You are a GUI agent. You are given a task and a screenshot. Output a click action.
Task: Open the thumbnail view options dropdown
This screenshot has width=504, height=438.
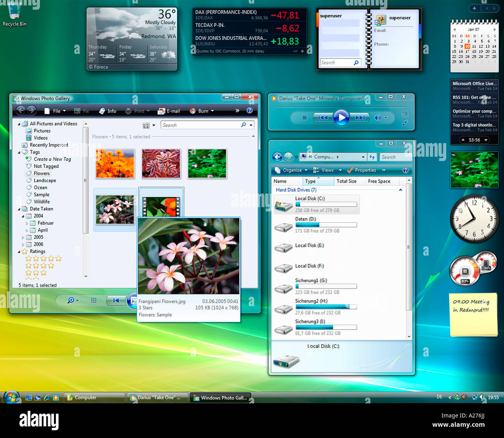154,125
